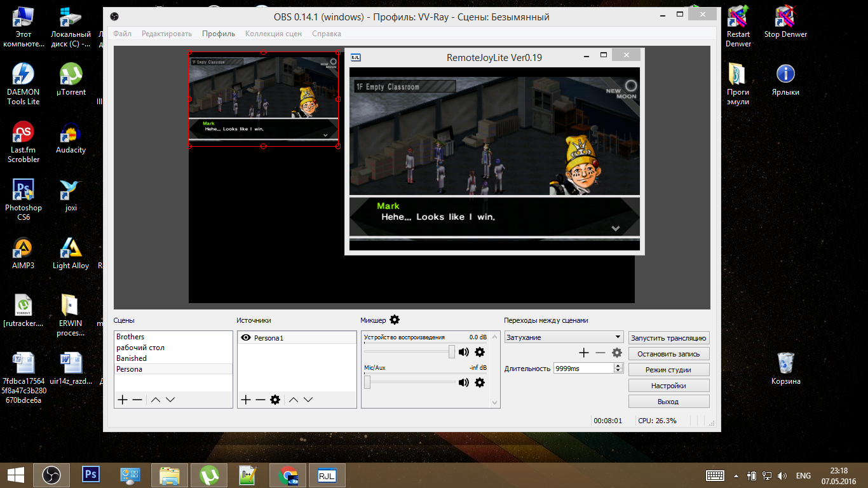Open Windows Start button
Viewport: 868px width, 488px height.
(16, 475)
